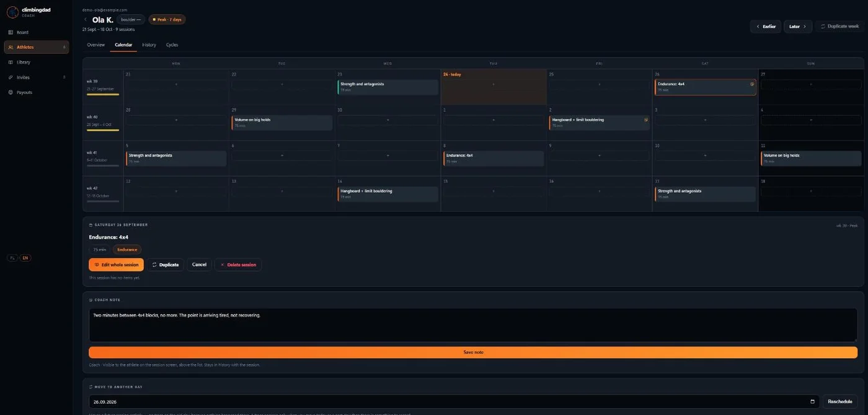The height and width of the screenshot is (415, 868).
Task: Add a session on Tuesday 22
Action: click(x=282, y=84)
